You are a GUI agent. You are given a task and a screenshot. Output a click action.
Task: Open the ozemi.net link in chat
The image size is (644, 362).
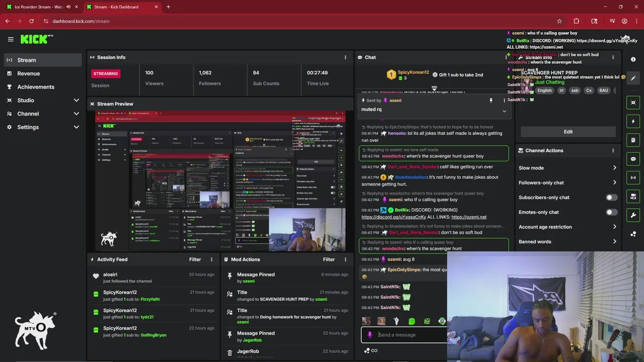(469, 217)
